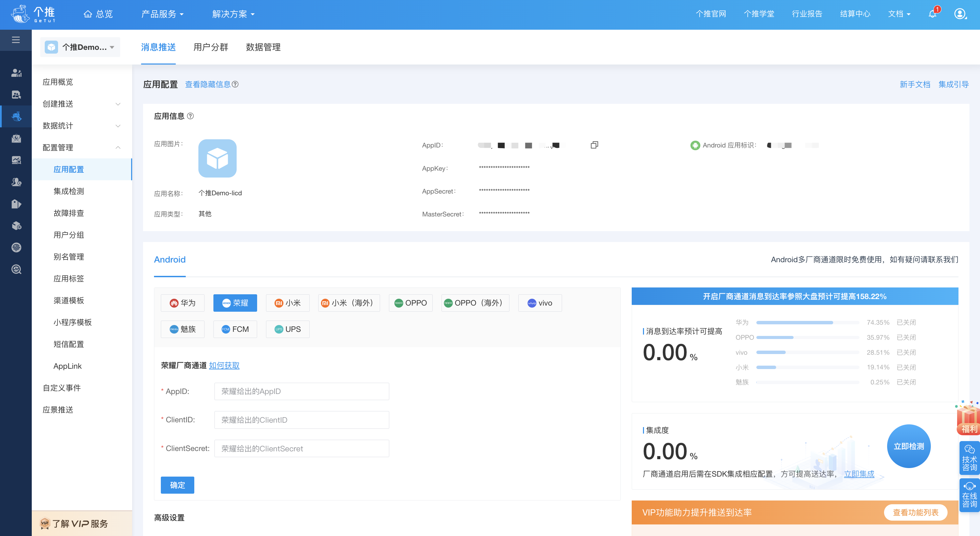Select the 荣耀 vendor channel
The height and width of the screenshot is (536, 980).
pos(235,303)
